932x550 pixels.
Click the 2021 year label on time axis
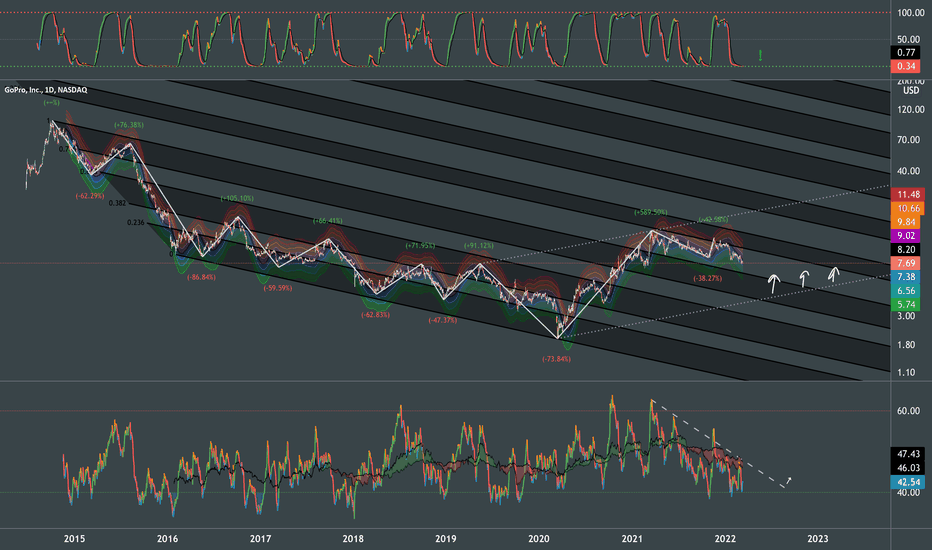pos(632,539)
